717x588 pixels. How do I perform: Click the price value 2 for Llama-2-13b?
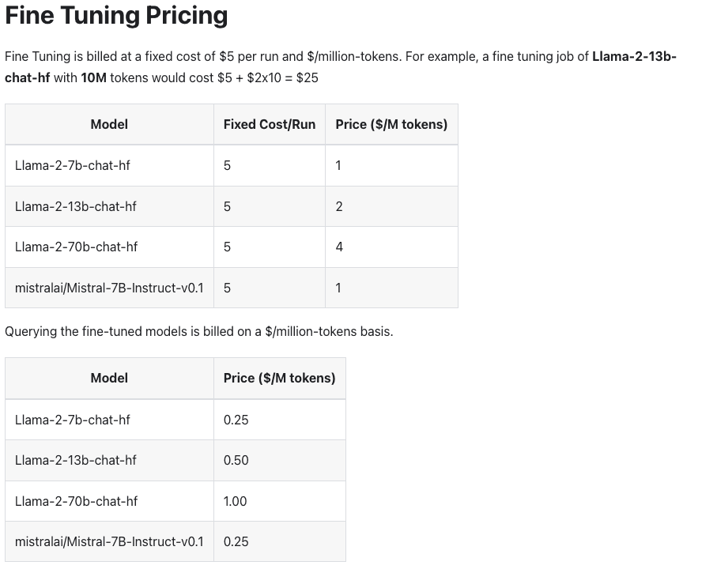(339, 206)
